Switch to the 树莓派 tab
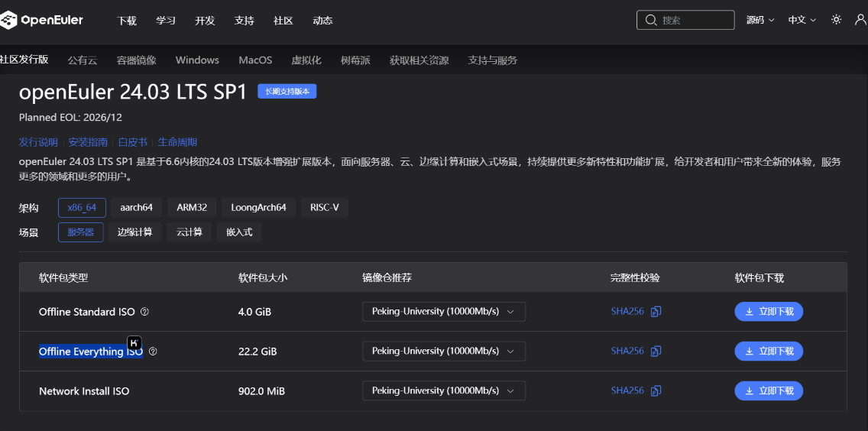868x431 pixels. point(355,60)
